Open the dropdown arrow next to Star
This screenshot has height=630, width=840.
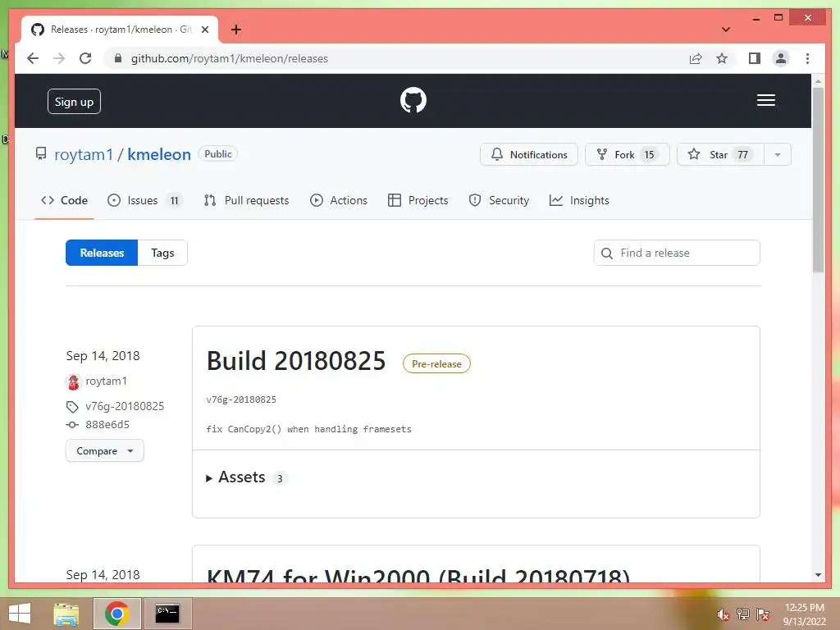(x=778, y=154)
